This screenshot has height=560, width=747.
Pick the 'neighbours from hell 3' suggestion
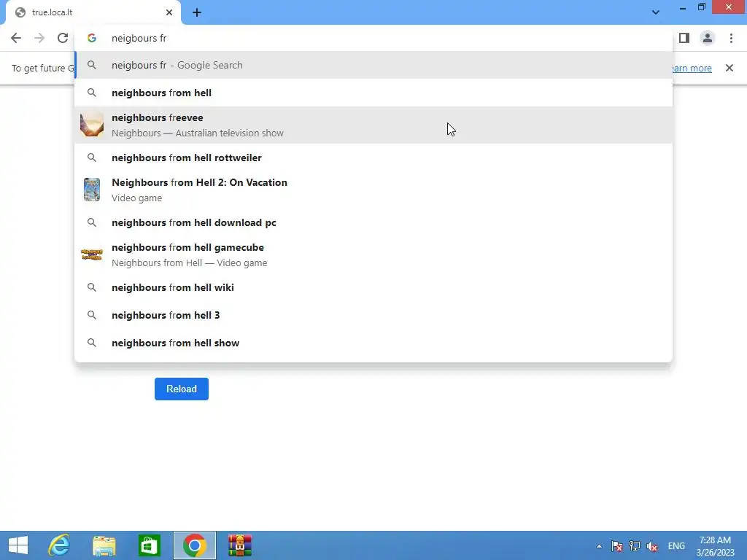(x=373, y=315)
